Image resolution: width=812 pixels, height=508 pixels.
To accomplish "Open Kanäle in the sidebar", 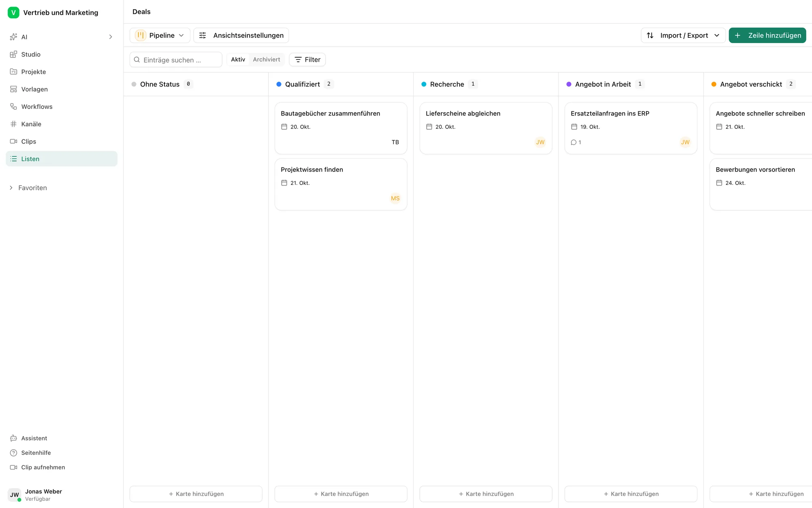I will click(x=62, y=124).
